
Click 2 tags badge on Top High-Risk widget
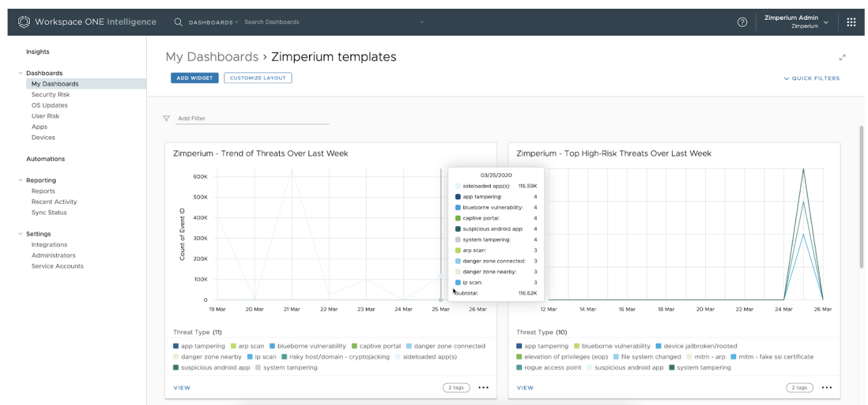[800, 387]
